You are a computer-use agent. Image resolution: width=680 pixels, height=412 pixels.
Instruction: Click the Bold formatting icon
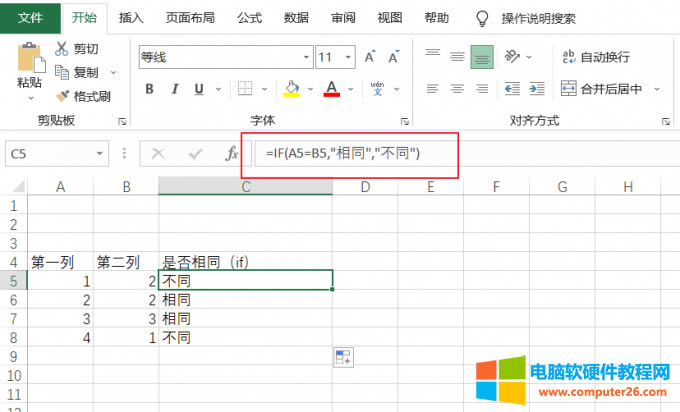click(150, 89)
